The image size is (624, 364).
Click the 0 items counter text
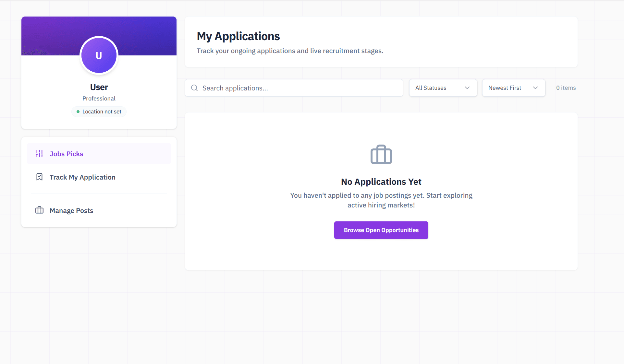[x=566, y=88]
